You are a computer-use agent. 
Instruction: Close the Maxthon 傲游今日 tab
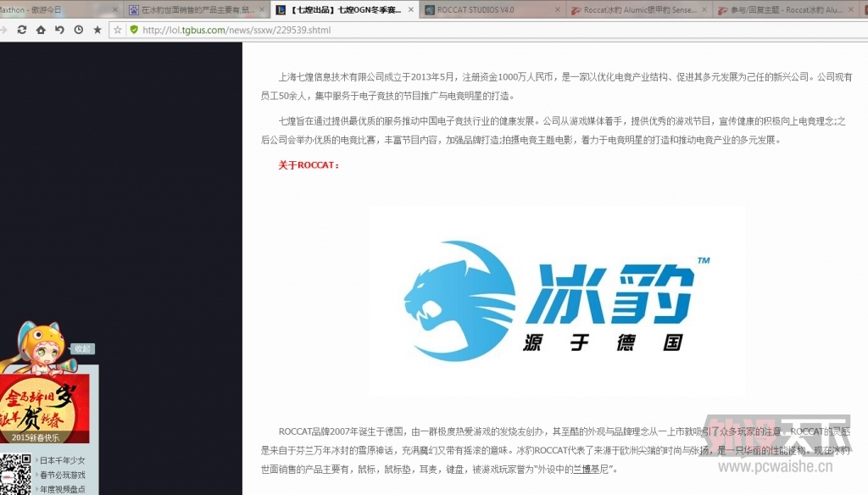click(115, 9)
